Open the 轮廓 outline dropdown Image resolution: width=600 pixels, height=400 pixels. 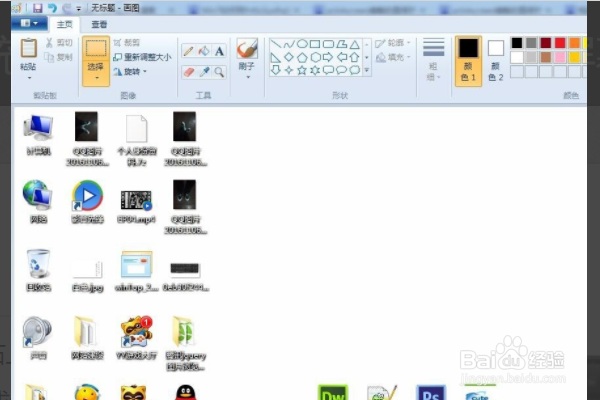393,43
